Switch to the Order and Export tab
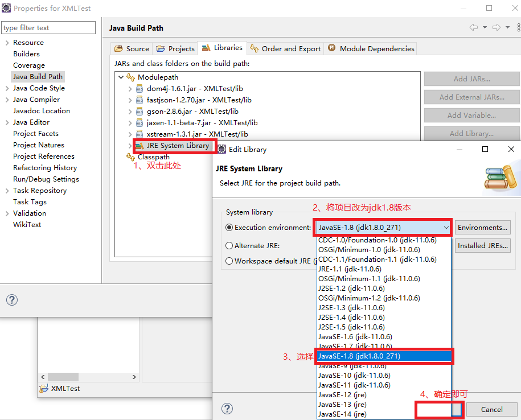 [286, 48]
